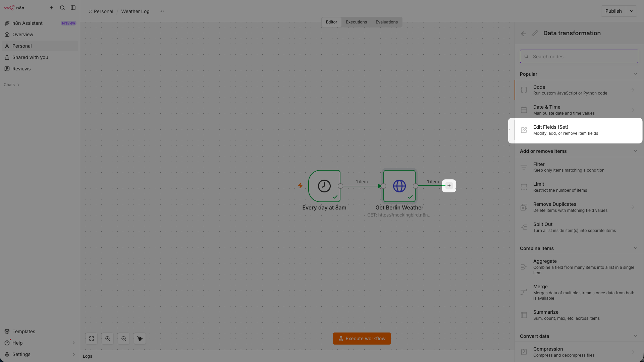Zoom in on the canvas
644x362 pixels.
[x=108, y=339]
